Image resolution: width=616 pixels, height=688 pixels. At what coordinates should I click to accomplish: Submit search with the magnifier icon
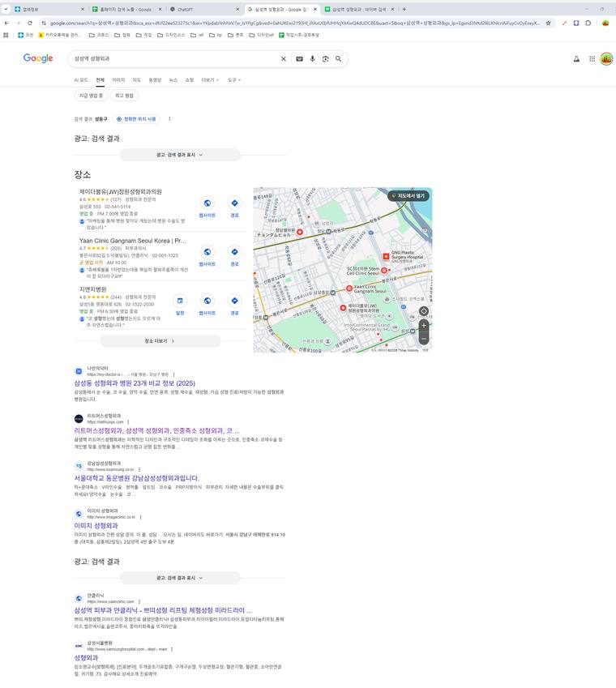click(338, 59)
